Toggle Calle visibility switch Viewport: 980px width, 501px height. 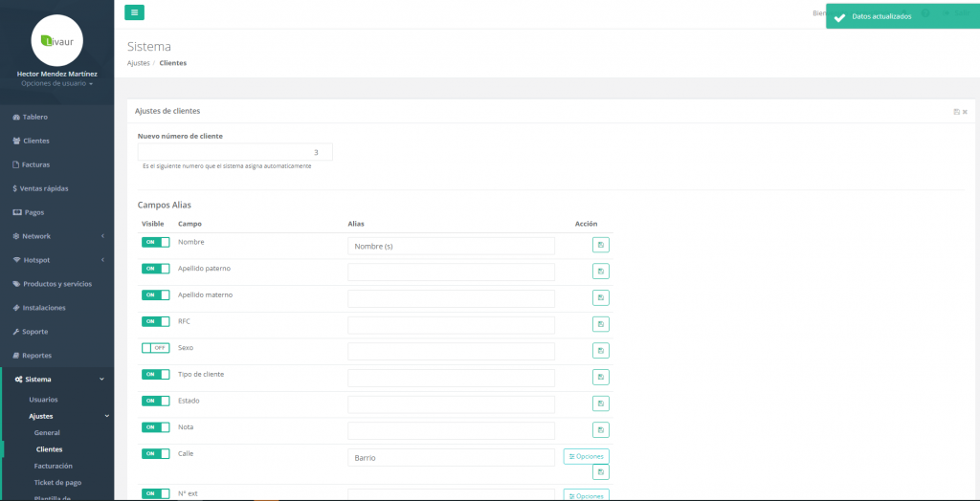click(x=156, y=453)
